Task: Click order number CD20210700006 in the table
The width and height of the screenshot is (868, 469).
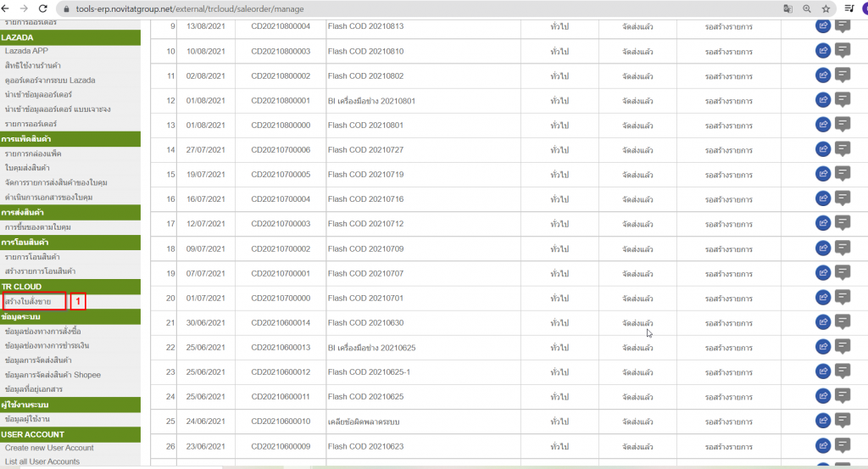Action: 281,150
